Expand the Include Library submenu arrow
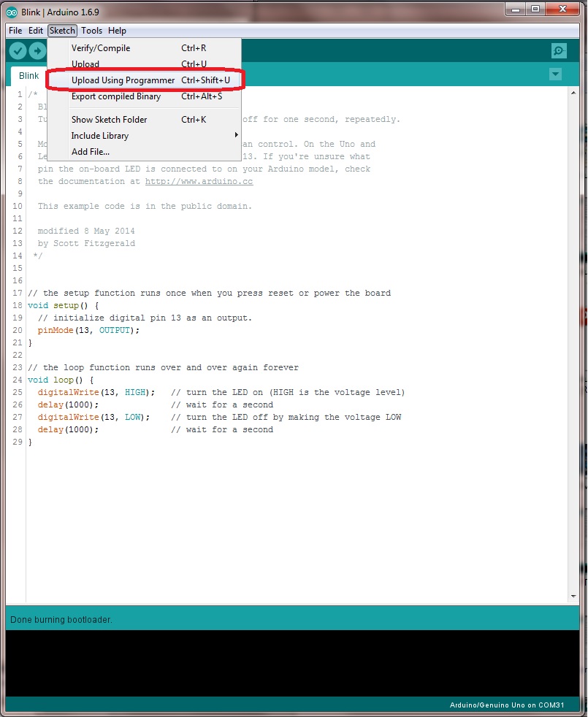 [236, 135]
